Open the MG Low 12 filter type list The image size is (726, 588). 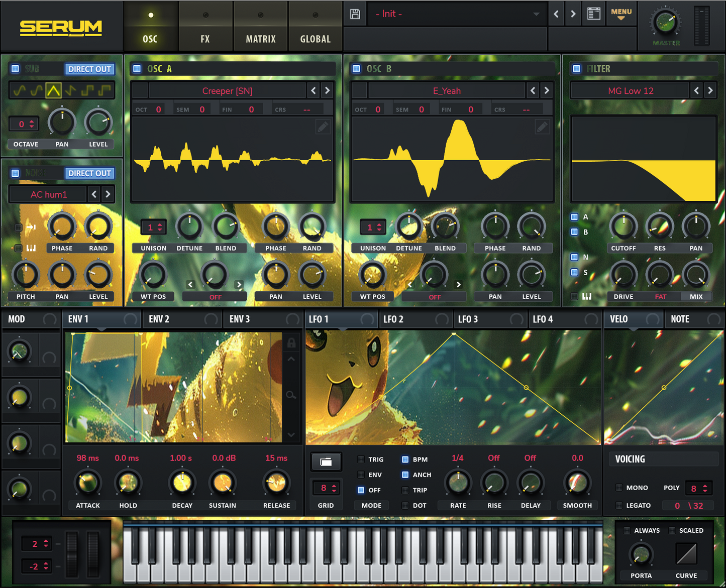click(631, 91)
